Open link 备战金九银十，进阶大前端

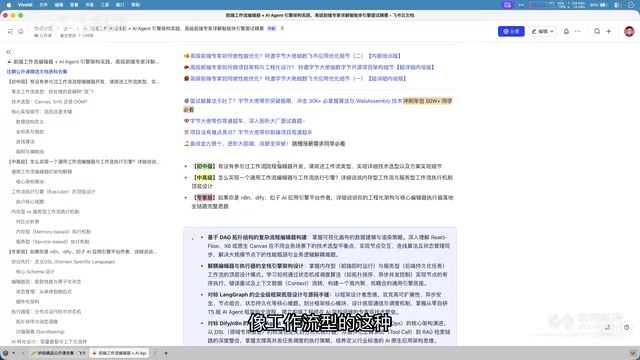239,144
